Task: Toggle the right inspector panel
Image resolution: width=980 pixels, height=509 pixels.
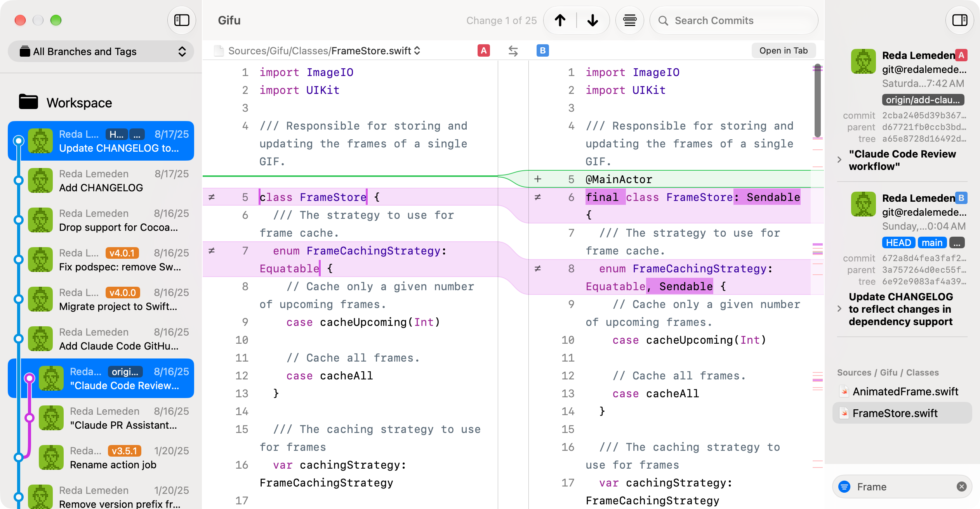Action: (959, 20)
